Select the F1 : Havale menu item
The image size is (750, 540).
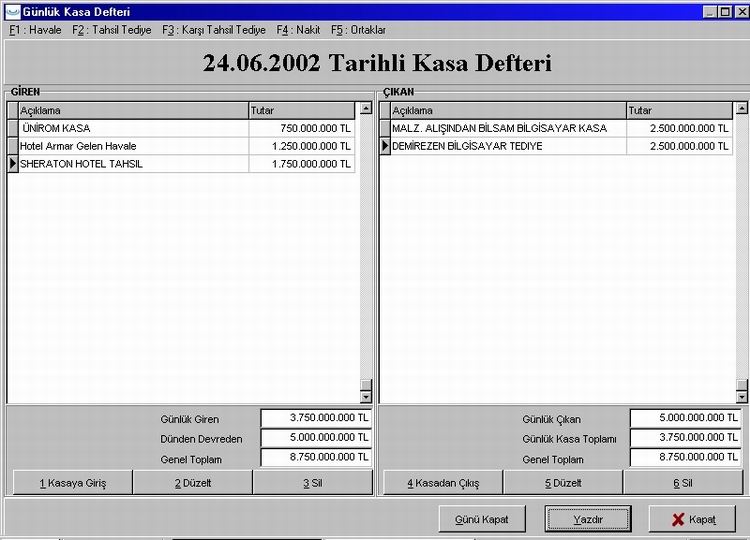[35, 30]
